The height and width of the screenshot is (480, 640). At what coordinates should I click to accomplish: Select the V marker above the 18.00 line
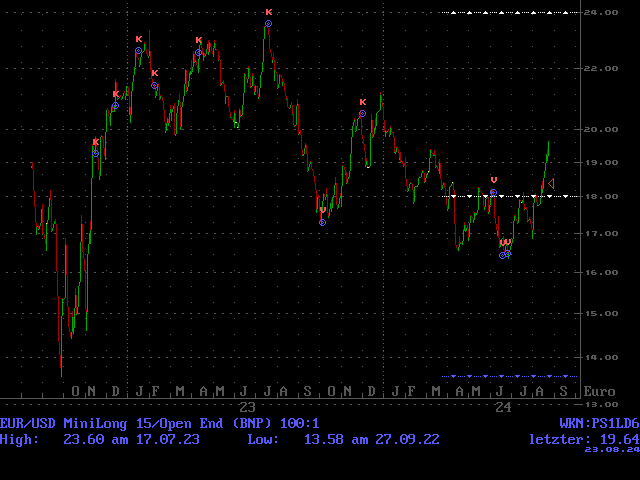click(493, 180)
